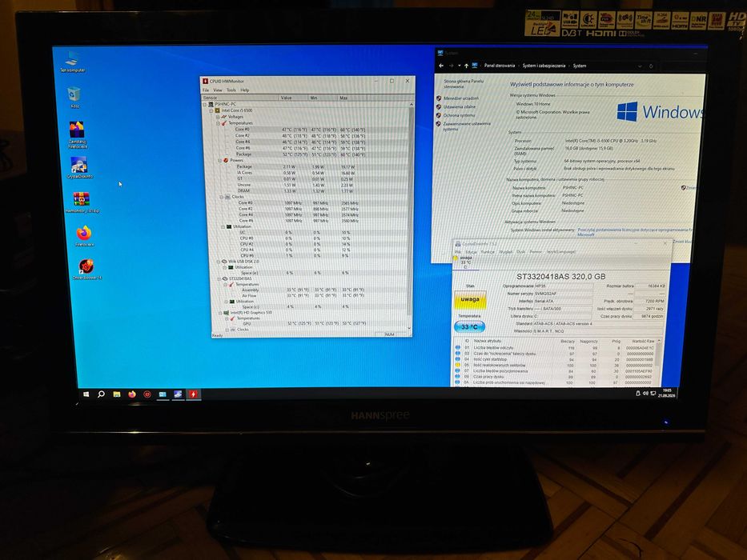Click the Ustawienia zdalne link
This screenshot has width=747, height=560.
[460, 106]
